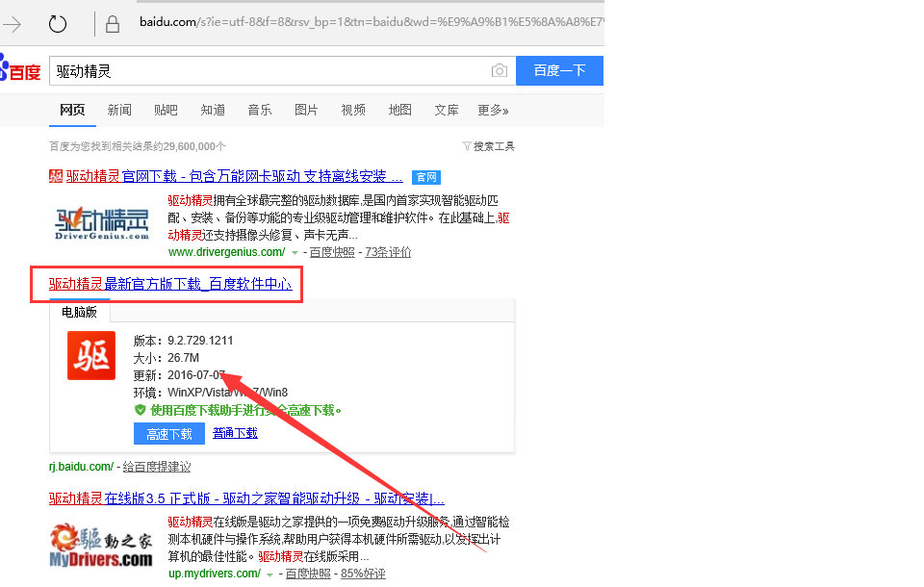Click the www.drivergenius.com/ URL

pos(227,252)
